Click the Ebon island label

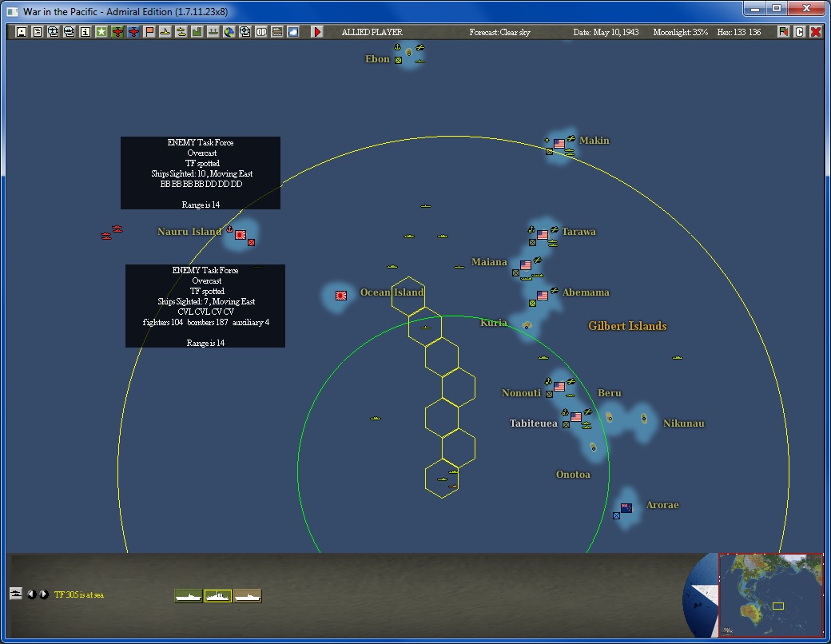pos(377,59)
